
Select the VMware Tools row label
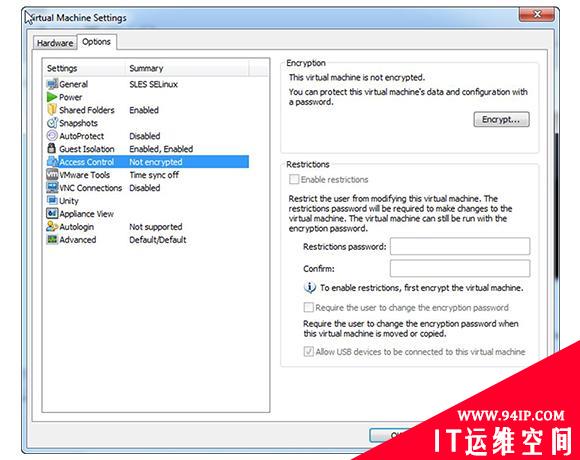[85, 175]
